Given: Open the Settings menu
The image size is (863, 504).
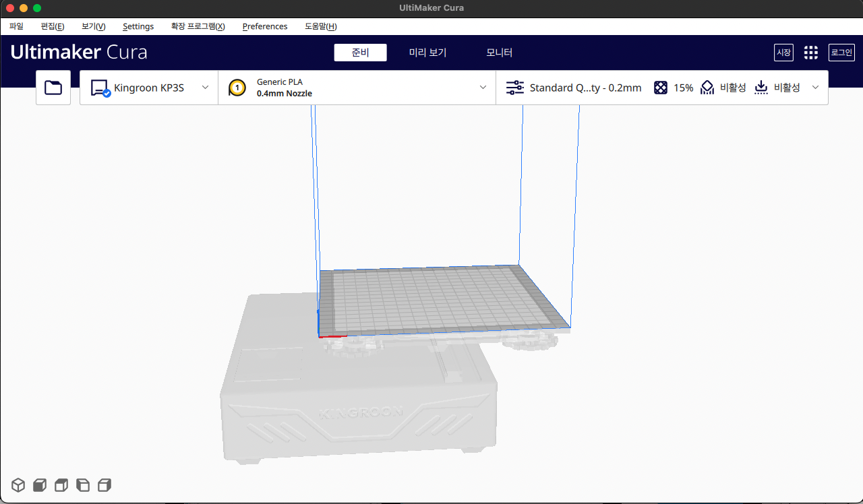Looking at the screenshot, I should point(138,26).
